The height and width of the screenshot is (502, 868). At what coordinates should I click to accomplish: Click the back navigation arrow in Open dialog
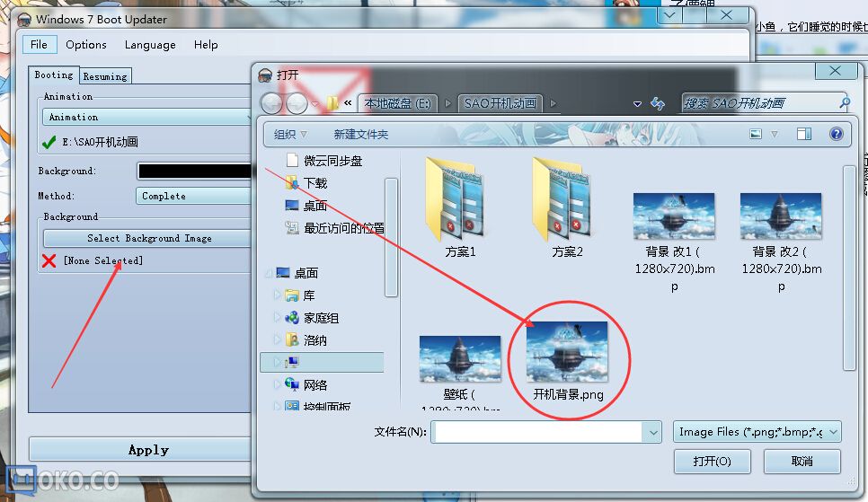[271, 103]
